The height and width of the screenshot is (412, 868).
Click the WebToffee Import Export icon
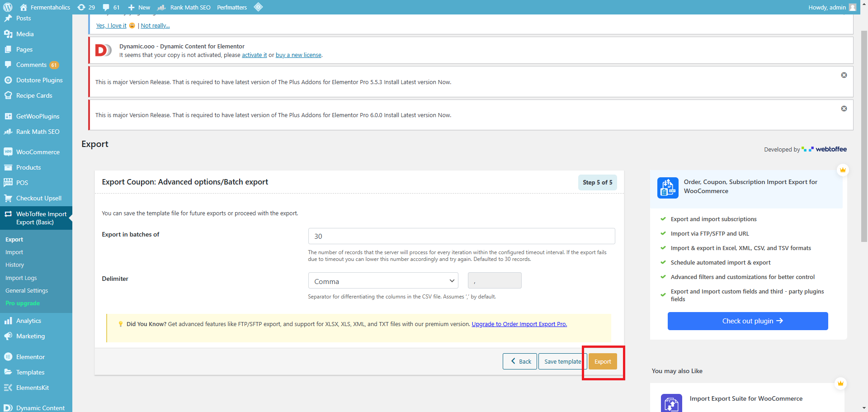tap(8, 214)
